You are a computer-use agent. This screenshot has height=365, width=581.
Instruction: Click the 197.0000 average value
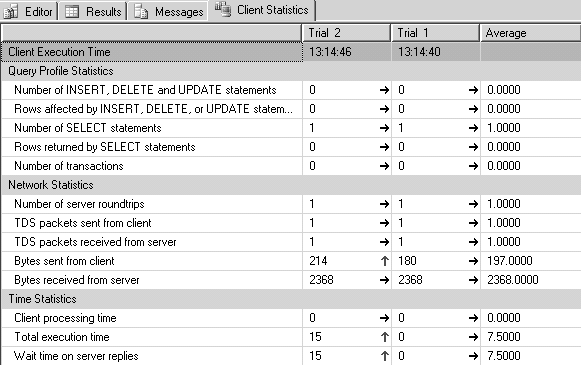pos(510,261)
